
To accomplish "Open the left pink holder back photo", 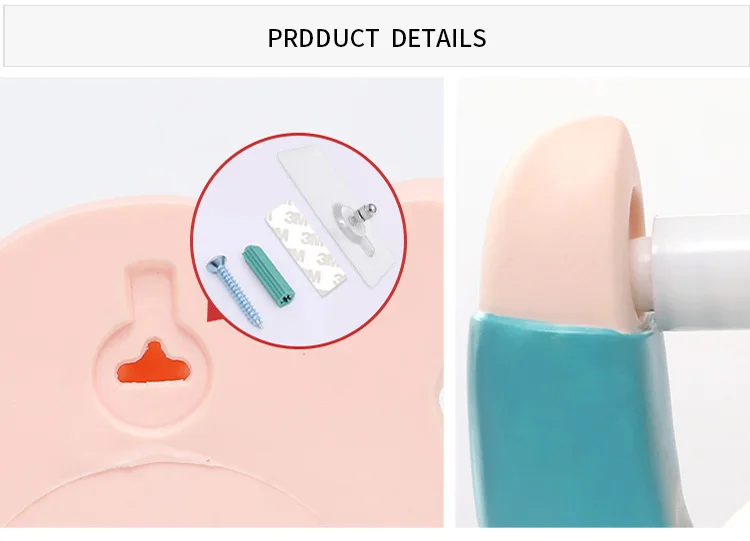I will point(221,303).
